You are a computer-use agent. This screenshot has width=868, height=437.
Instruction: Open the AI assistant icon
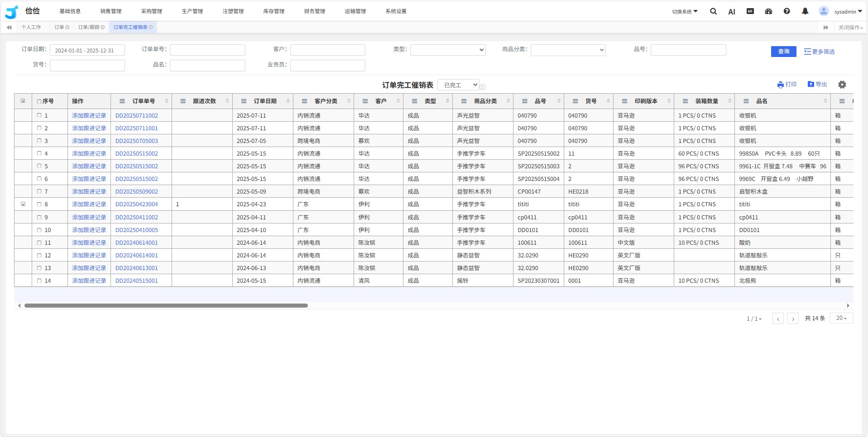click(x=731, y=12)
